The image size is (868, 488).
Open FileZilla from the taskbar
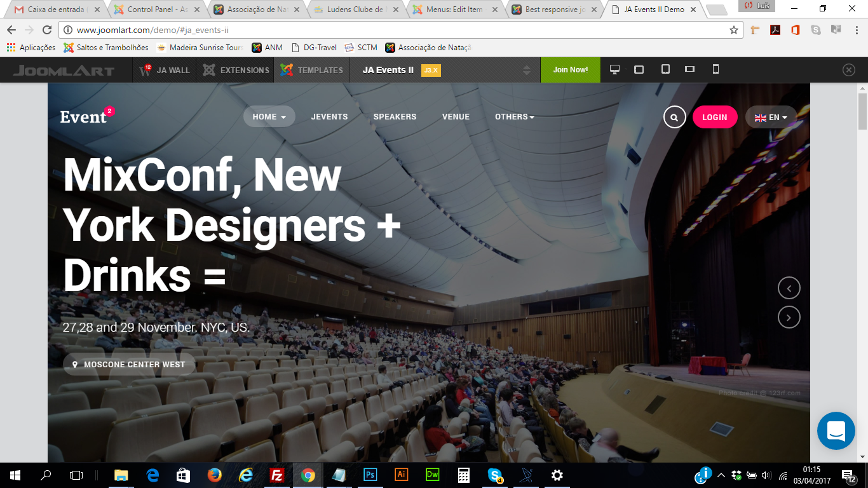click(x=276, y=475)
